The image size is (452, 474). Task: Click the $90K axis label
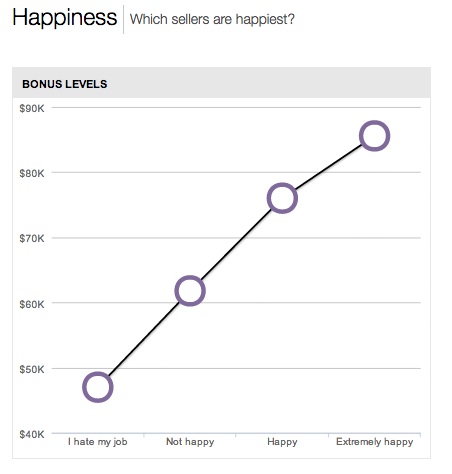click(32, 108)
